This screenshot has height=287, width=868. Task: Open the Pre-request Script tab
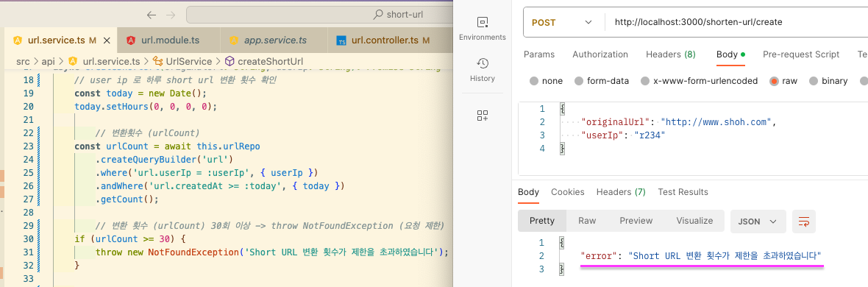point(801,54)
